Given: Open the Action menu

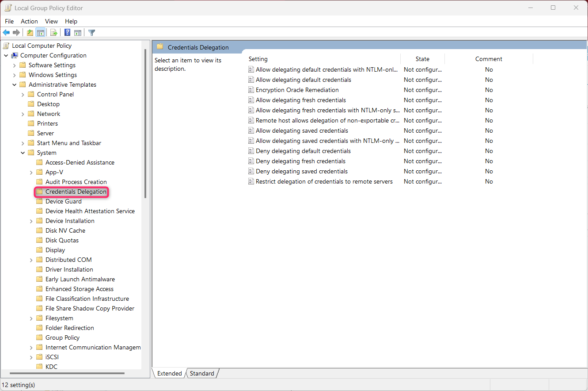Looking at the screenshot, I should click(29, 21).
